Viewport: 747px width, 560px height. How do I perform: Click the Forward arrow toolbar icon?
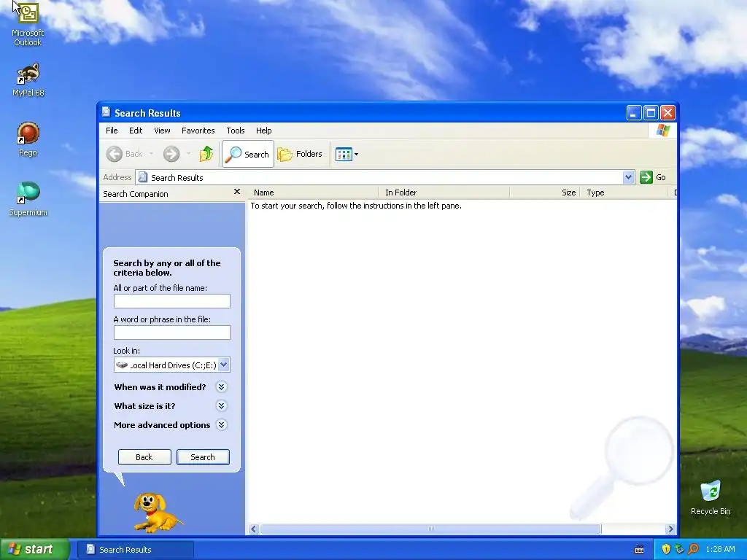click(171, 154)
